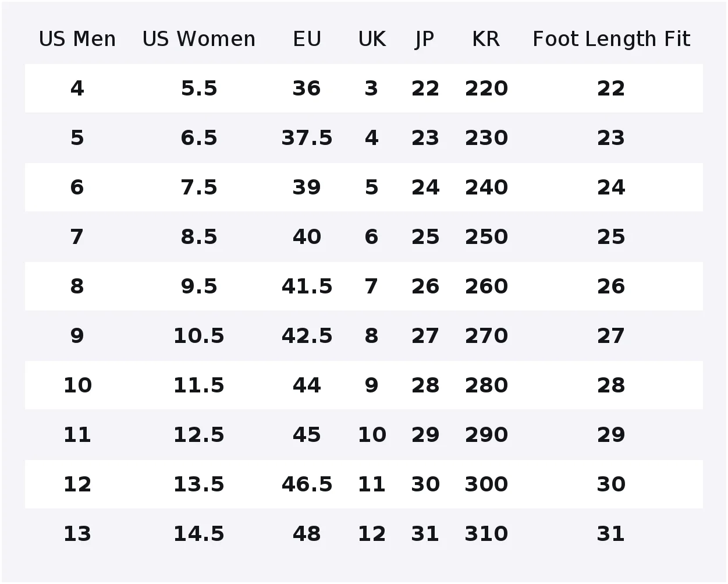The width and height of the screenshot is (728, 584).
Task: Click EU size 48 cell
Action: (307, 534)
